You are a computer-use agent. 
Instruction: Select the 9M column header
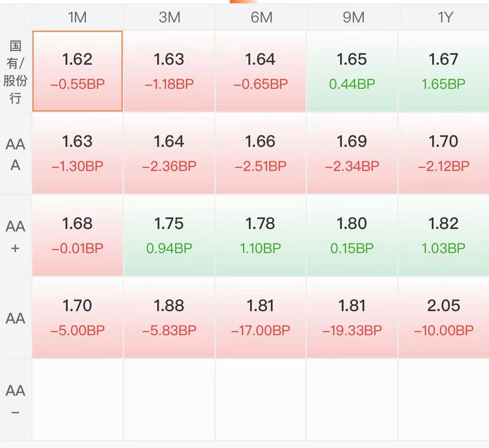353,17
